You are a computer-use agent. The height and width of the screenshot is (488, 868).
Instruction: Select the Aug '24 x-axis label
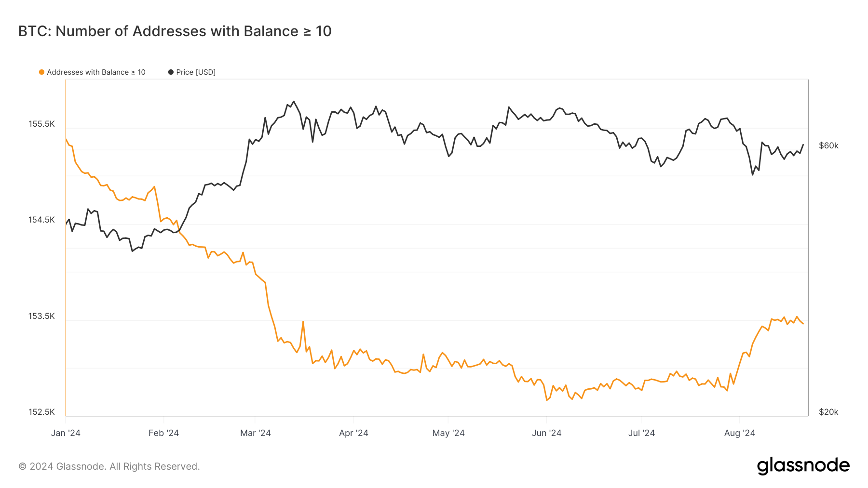739,433
